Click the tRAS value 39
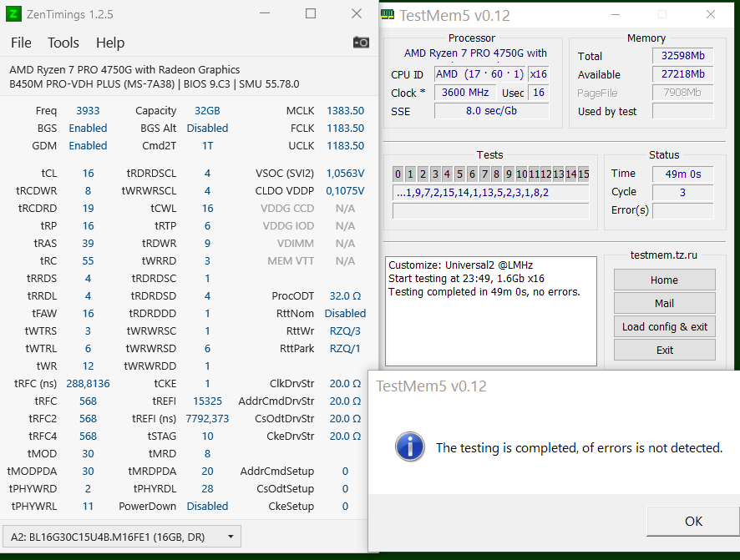The image size is (740, 560). 88,243
